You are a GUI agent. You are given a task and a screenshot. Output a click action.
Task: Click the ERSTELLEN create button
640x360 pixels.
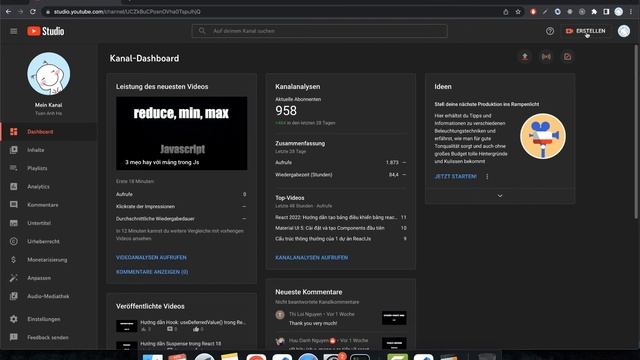coord(585,31)
